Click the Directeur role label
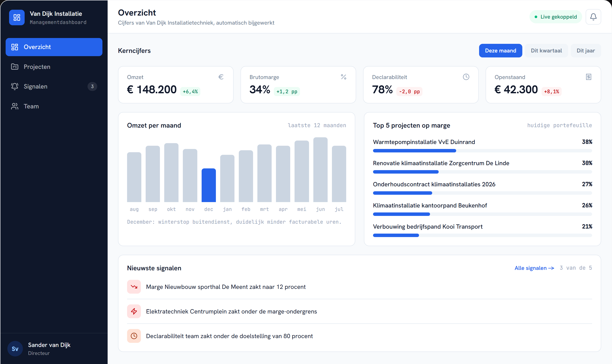 (39, 353)
